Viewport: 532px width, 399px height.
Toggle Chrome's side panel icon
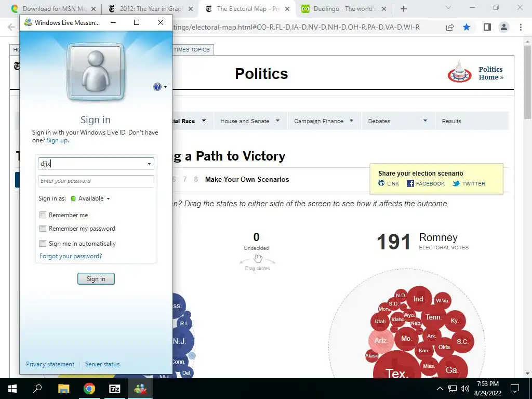click(487, 27)
